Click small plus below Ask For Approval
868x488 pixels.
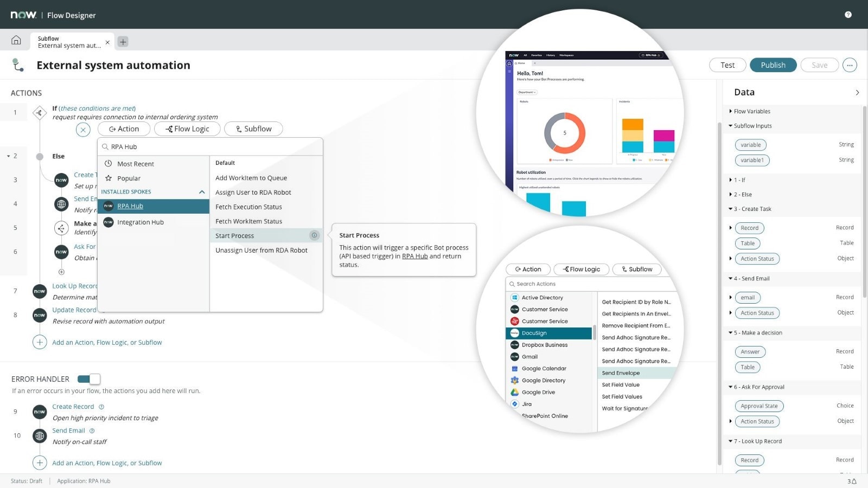coord(61,272)
